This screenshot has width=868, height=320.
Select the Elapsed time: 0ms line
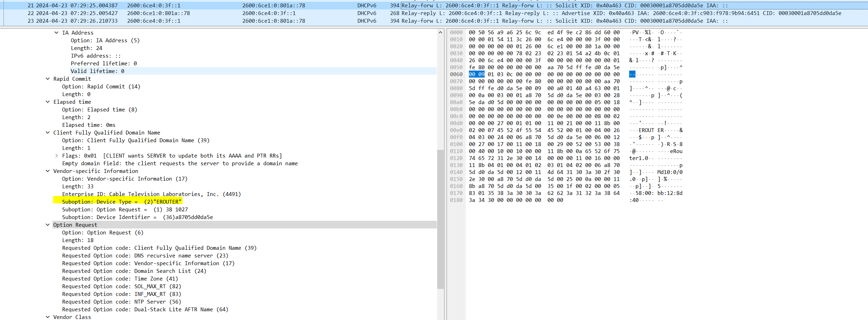coord(89,125)
